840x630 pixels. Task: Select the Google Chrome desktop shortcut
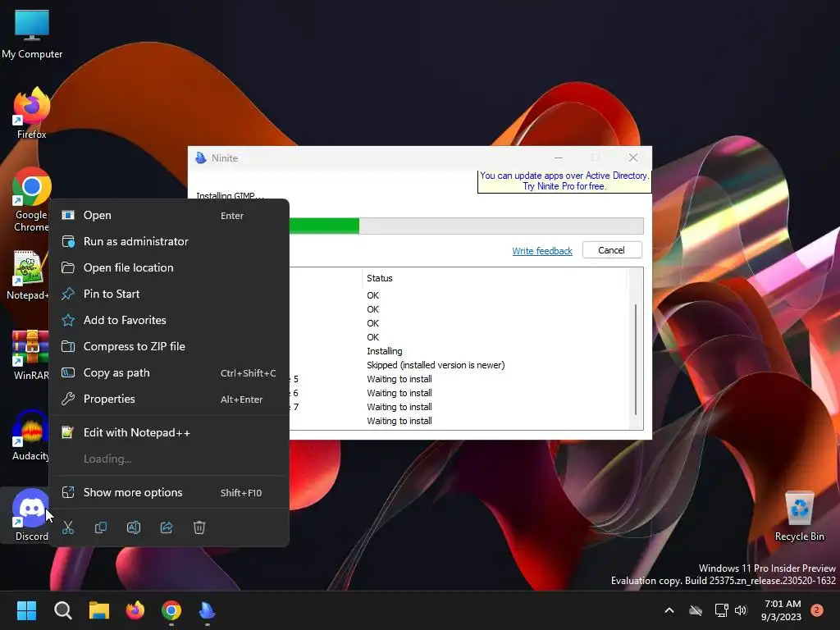[x=32, y=200]
